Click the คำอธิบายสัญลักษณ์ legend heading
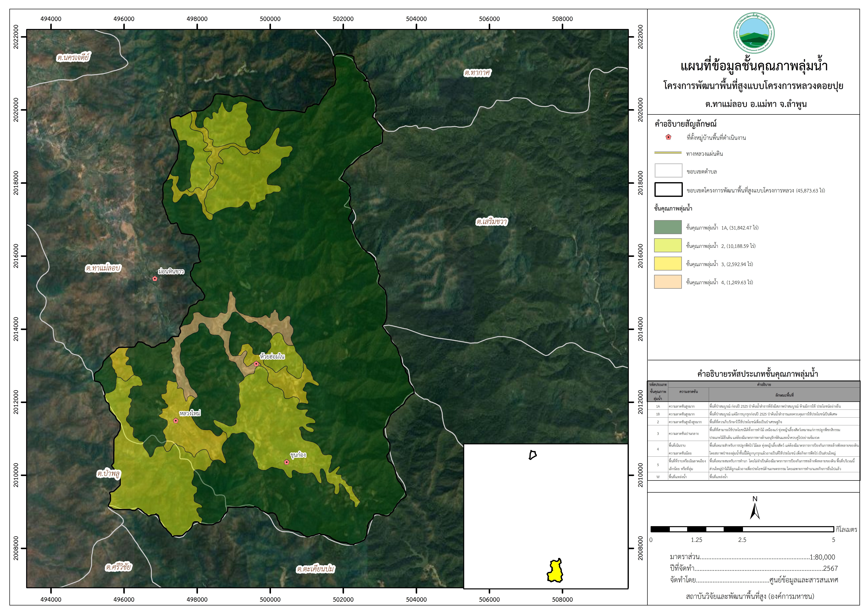This screenshot has height=614, width=868. 686,124
